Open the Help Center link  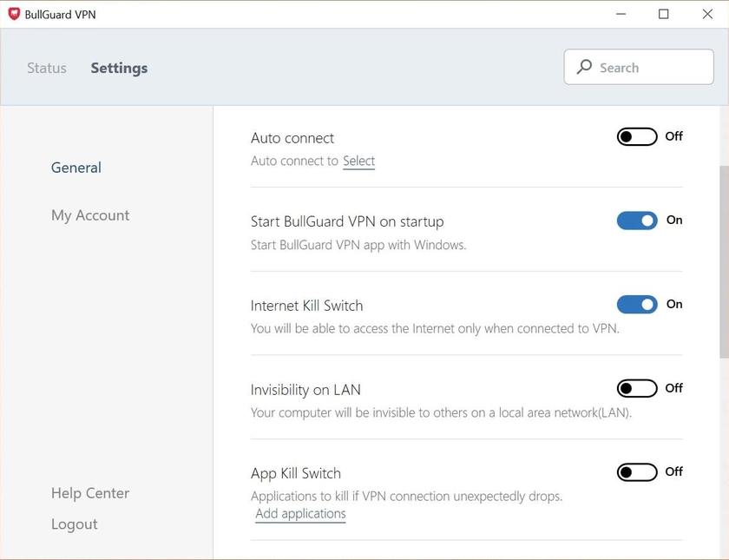[90, 493]
